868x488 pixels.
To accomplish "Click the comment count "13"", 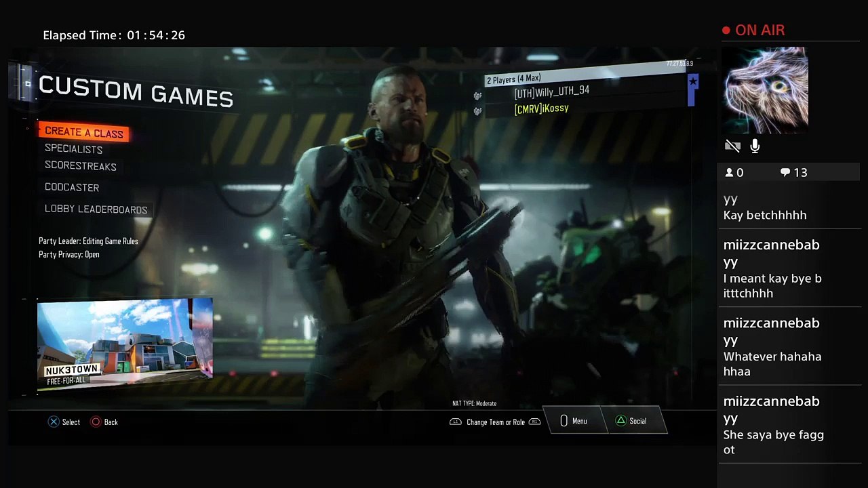I will [801, 173].
